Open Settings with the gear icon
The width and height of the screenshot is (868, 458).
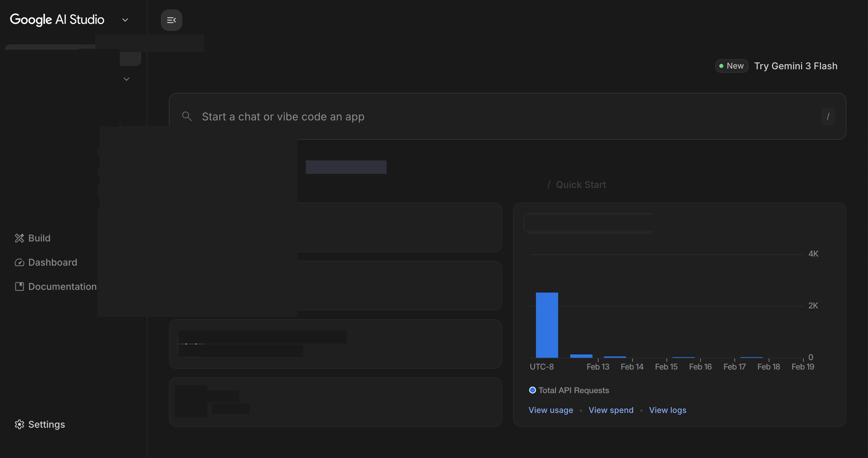point(20,424)
